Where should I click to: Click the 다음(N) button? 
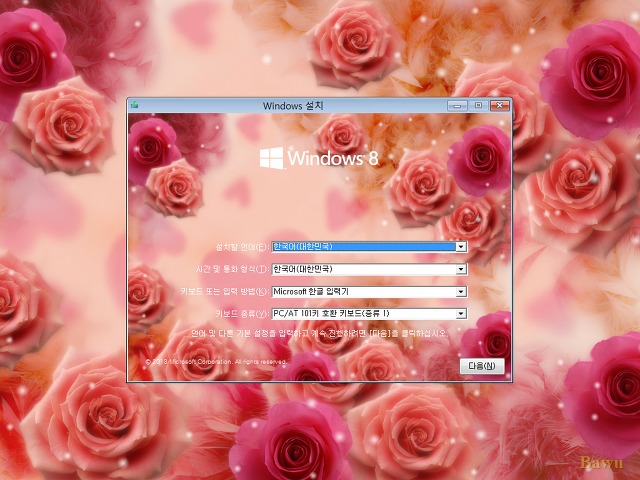(x=482, y=366)
